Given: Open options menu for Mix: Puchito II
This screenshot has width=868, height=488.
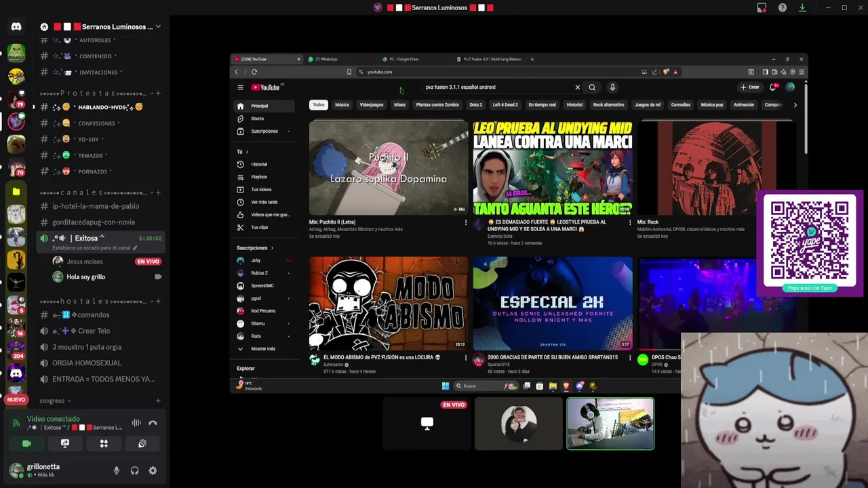Looking at the screenshot, I should tap(465, 222).
